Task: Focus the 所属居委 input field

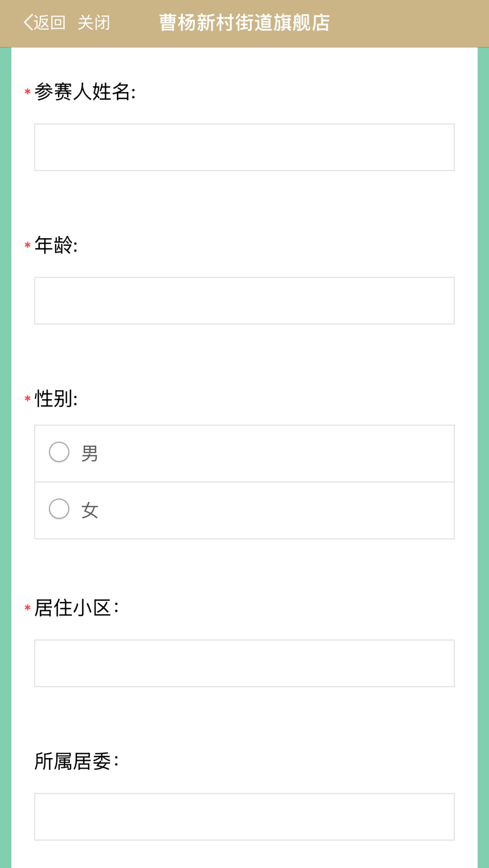Action: (x=244, y=816)
